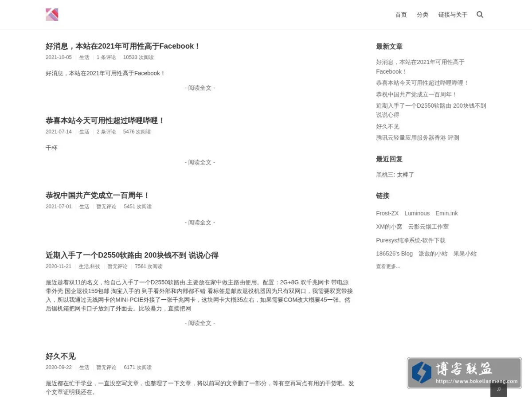Visit the 186526's Blog link
Image resolution: width=532 pixels, height=399 pixels.
(x=394, y=254)
